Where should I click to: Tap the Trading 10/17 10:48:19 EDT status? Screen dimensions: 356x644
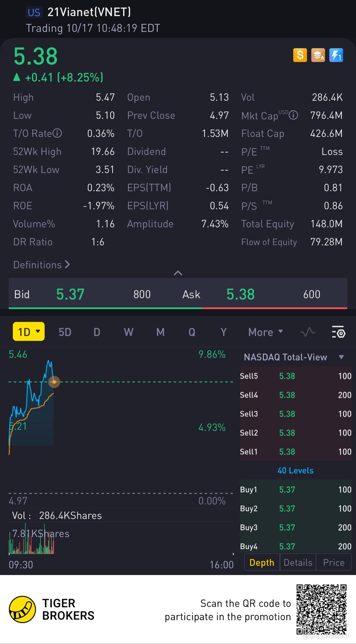93,28
